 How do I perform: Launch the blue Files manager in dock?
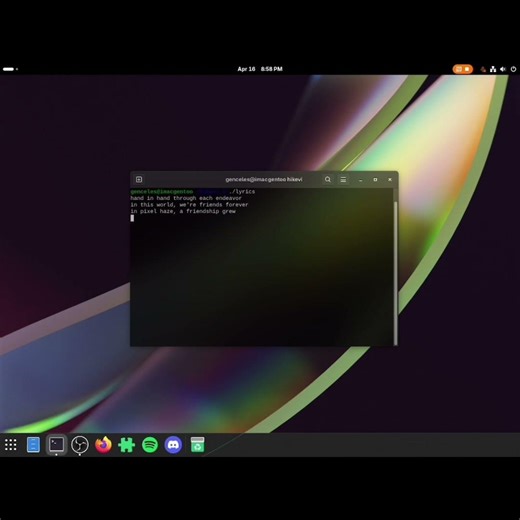(33, 445)
